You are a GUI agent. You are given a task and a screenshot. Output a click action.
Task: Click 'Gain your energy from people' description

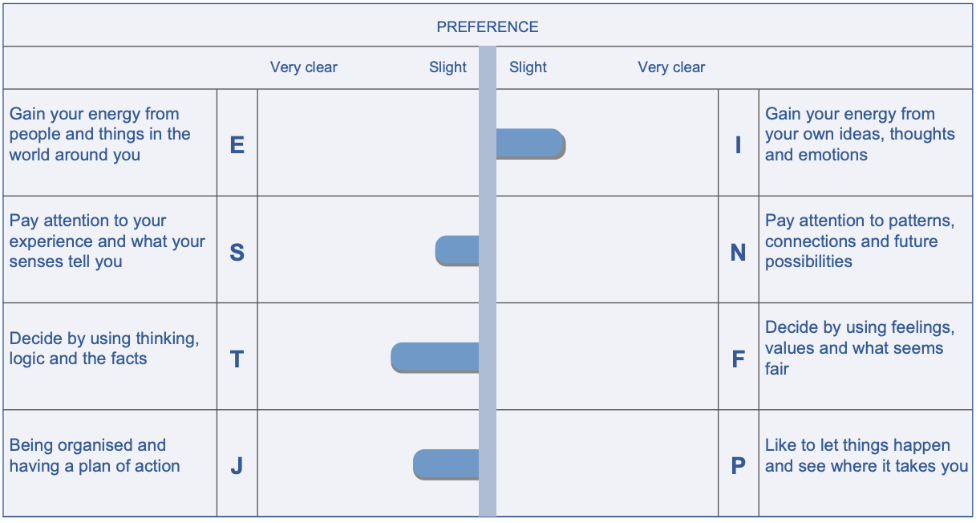[100, 135]
